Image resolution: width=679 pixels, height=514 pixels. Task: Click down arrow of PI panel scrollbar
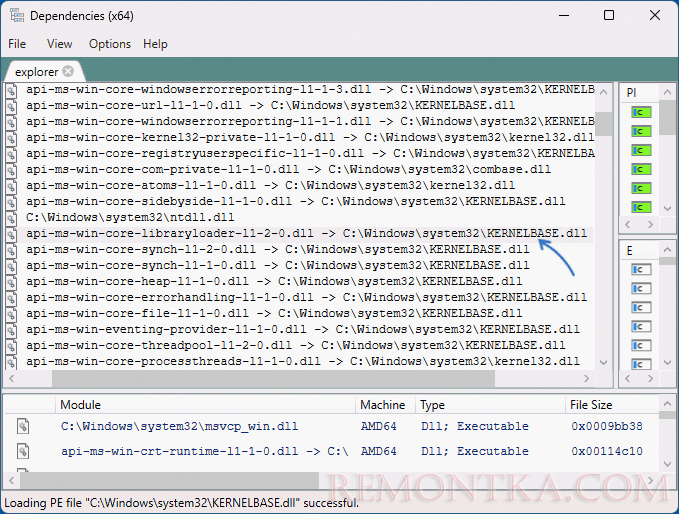click(667, 208)
